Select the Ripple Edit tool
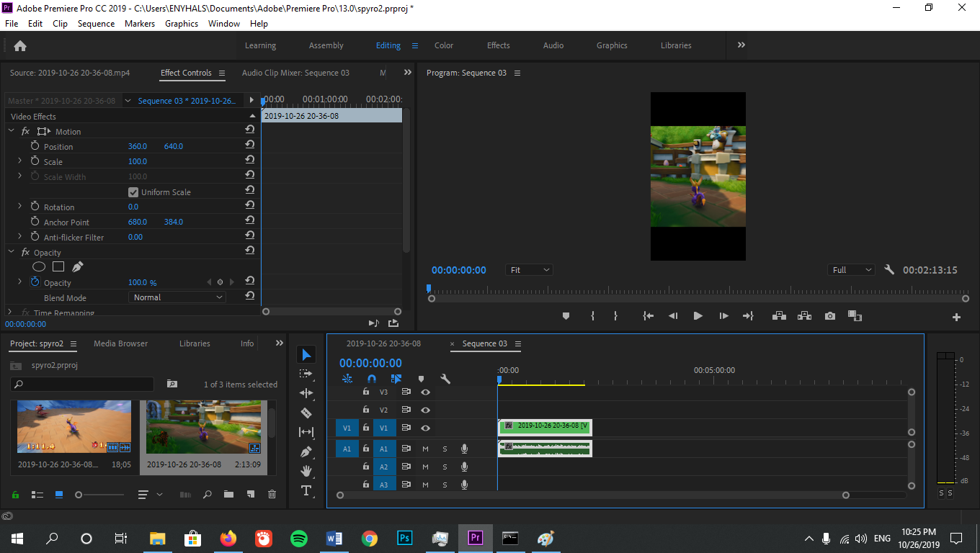 (306, 393)
